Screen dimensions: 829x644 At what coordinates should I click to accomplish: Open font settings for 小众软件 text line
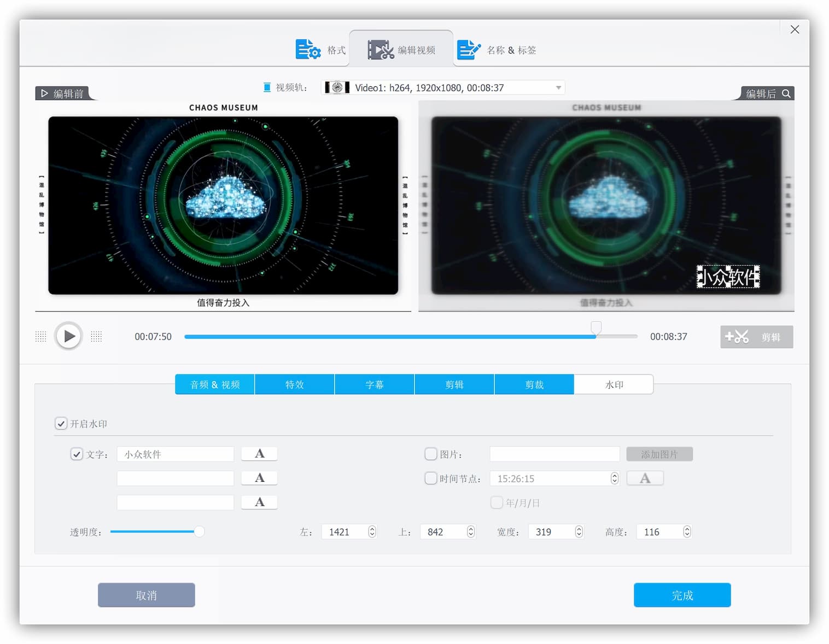pos(259,454)
